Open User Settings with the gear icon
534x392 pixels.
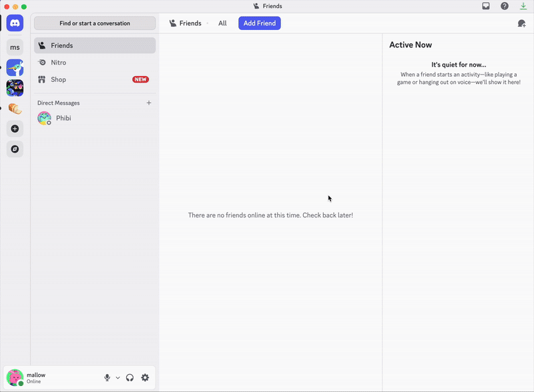(145, 377)
